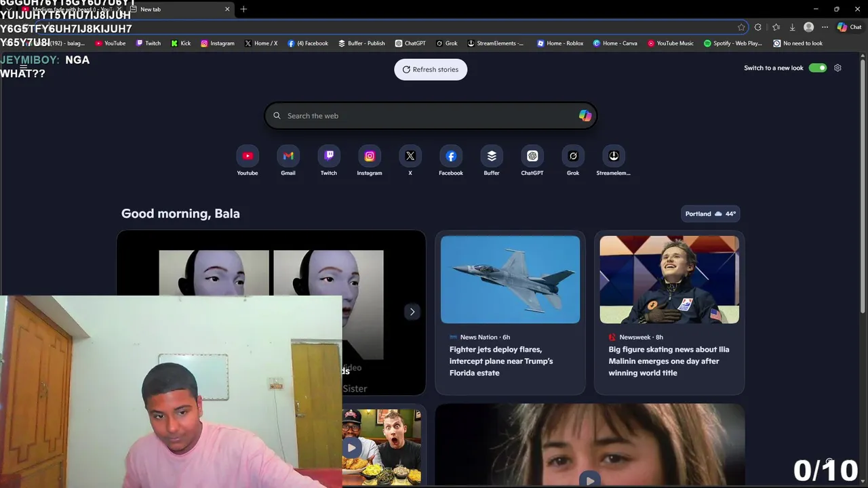Open Buffer - Publish bookmark
868x488 pixels.
pos(361,43)
